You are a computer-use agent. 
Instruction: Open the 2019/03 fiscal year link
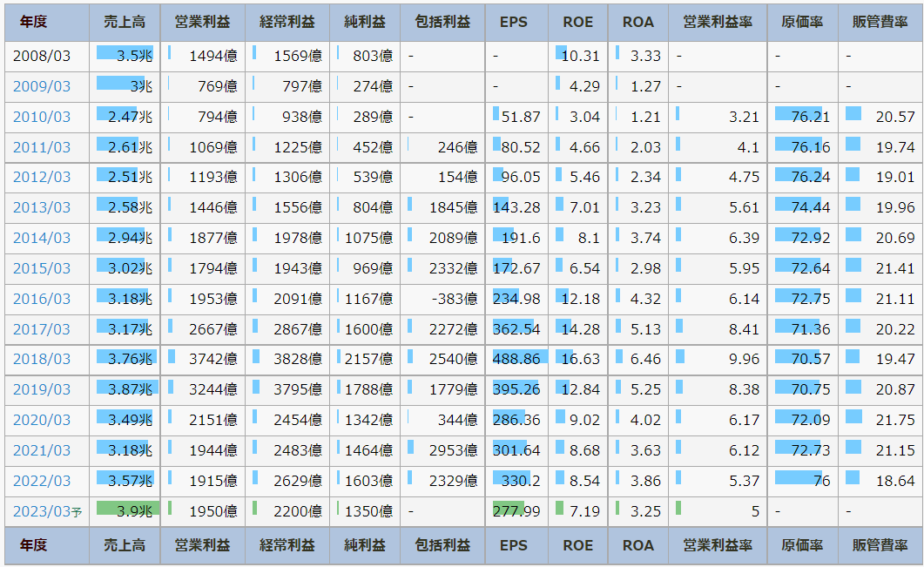point(41,390)
